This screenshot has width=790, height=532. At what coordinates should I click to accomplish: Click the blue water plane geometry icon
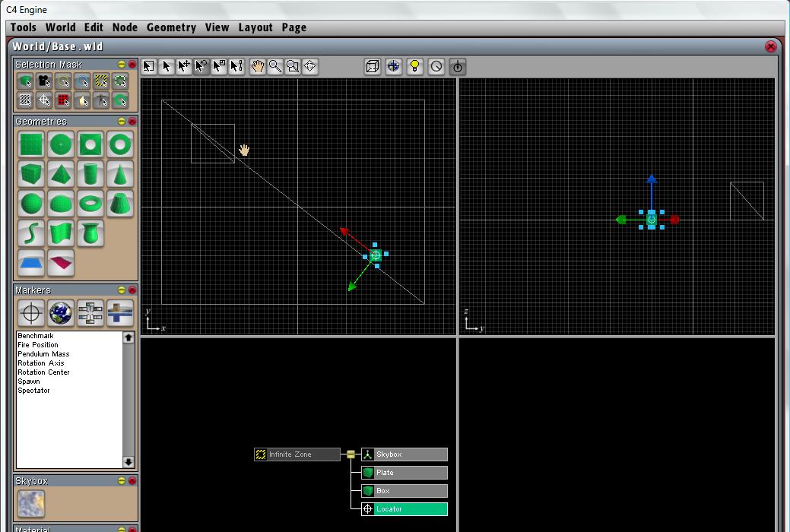(31, 263)
